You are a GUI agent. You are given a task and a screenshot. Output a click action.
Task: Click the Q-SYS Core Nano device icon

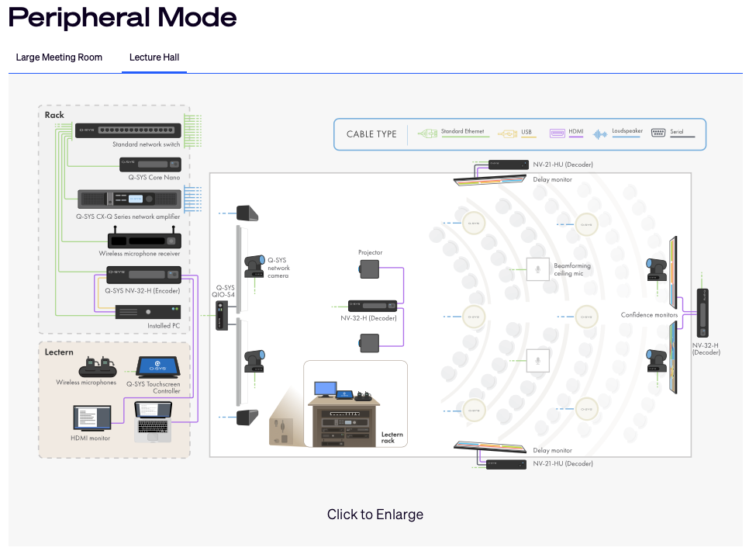(x=150, y=165)
